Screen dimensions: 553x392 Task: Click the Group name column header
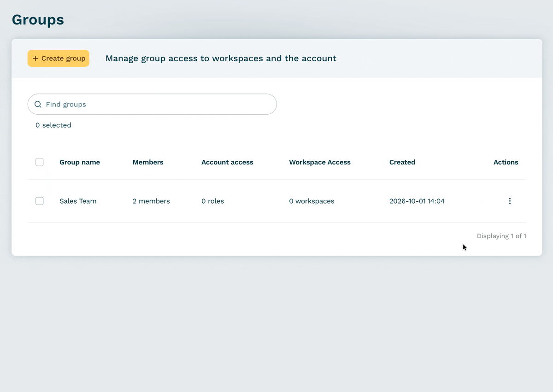(80, 162)
